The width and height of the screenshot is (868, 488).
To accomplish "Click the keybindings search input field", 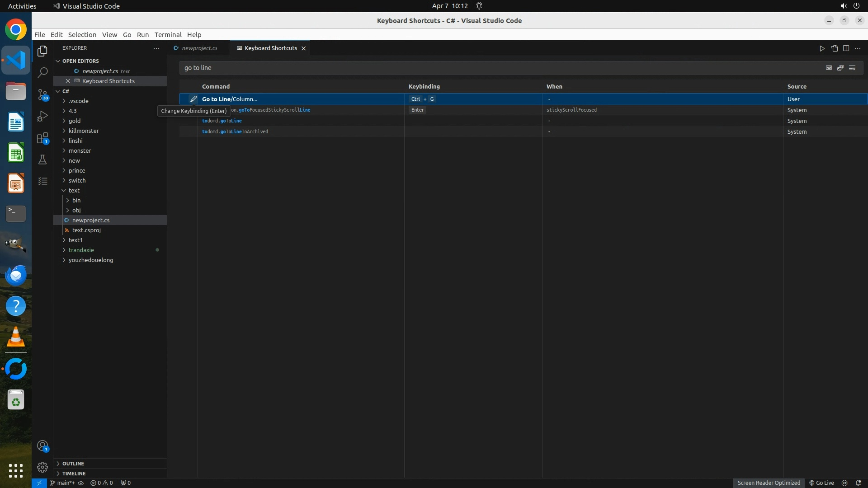I will 497,68.
